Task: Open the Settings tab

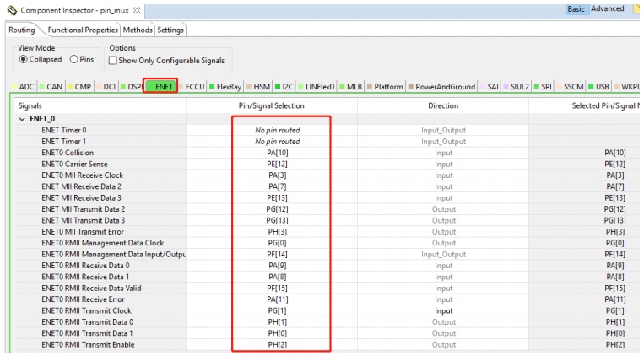Action: click(x=170, y=30)
